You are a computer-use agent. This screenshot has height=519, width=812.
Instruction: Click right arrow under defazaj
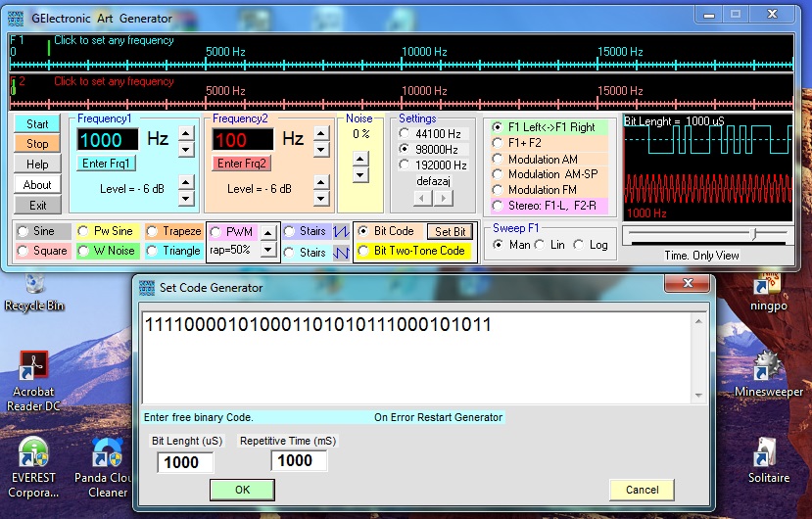point(444,198)
